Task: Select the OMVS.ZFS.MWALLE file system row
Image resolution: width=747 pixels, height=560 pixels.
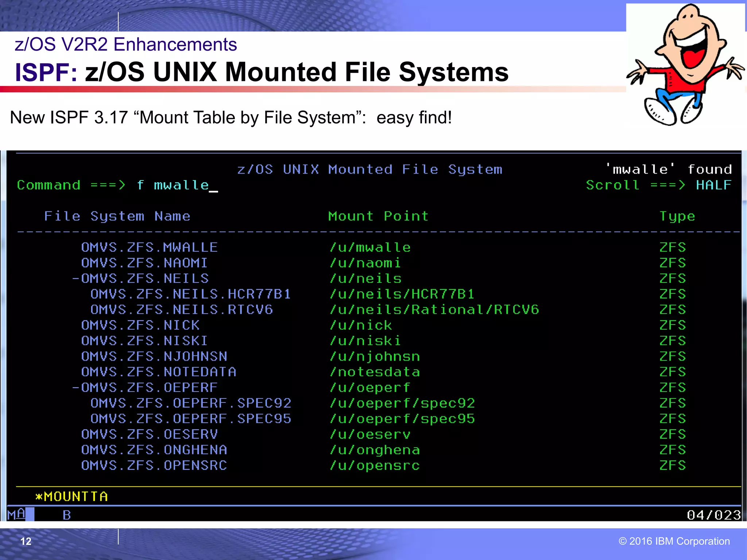Action: [x=149, y=248]
